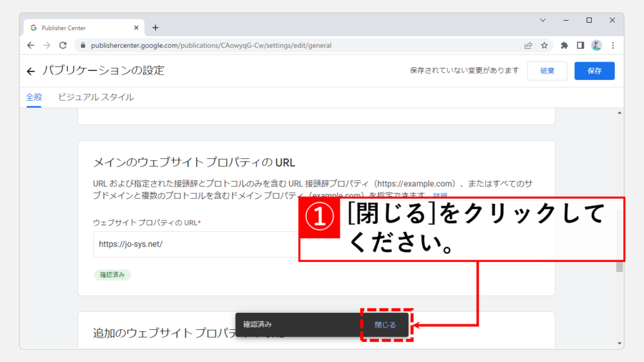Screen dimensions: 644x362
Task: Click the browser back arrow
Action: (31, 45)
